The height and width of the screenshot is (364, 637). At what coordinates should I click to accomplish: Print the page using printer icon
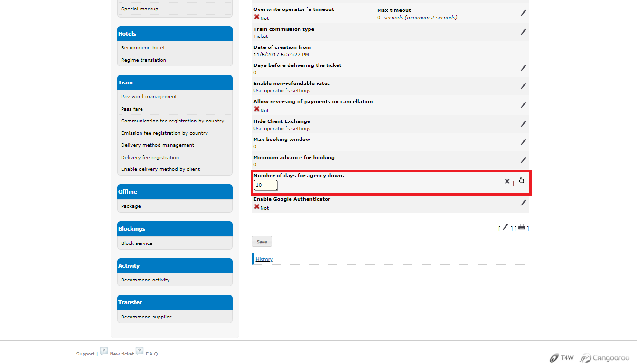[x=522, y=227]
